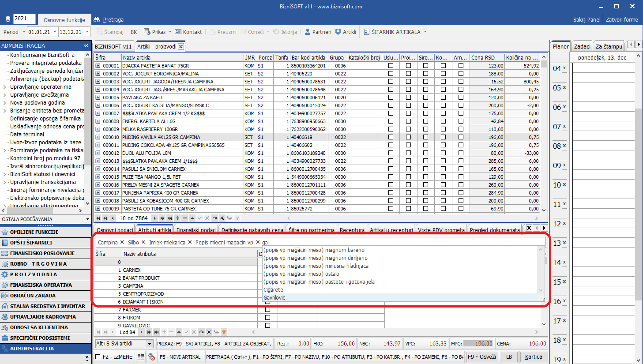Jump to last record in articles grid

169,218
